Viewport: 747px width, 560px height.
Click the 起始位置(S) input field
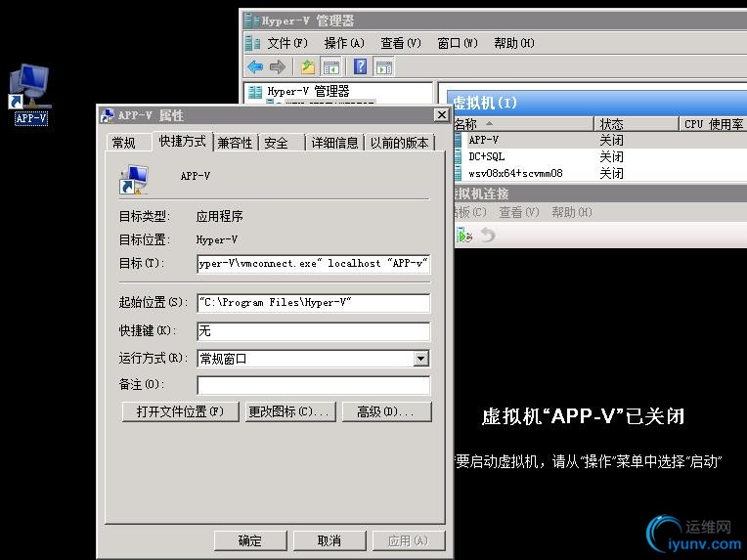pos(314,303)
